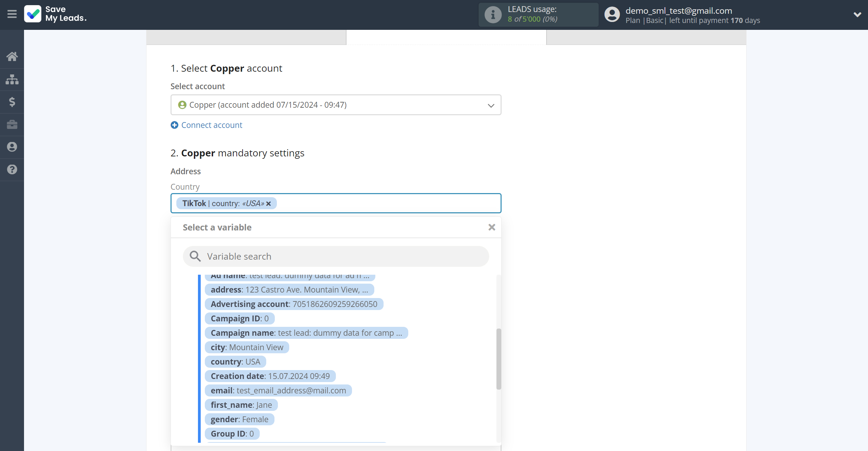Open the hamburger menu

coord(12,14)
